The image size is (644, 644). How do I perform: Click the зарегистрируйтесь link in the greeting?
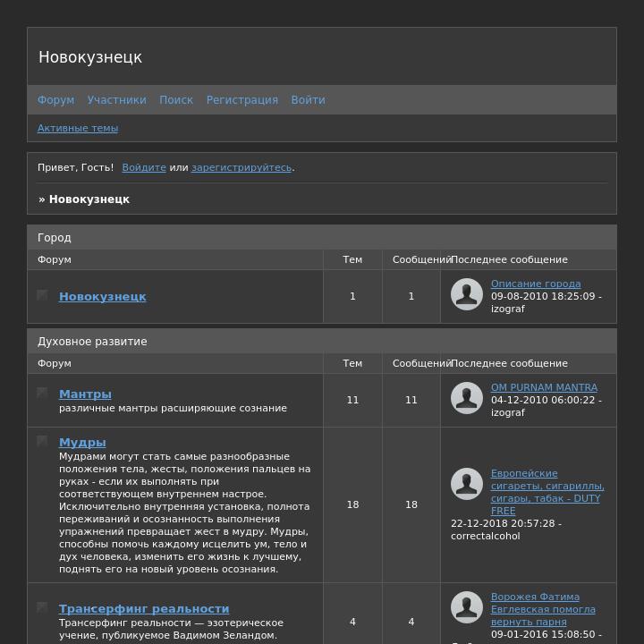[x=241, y=167]
